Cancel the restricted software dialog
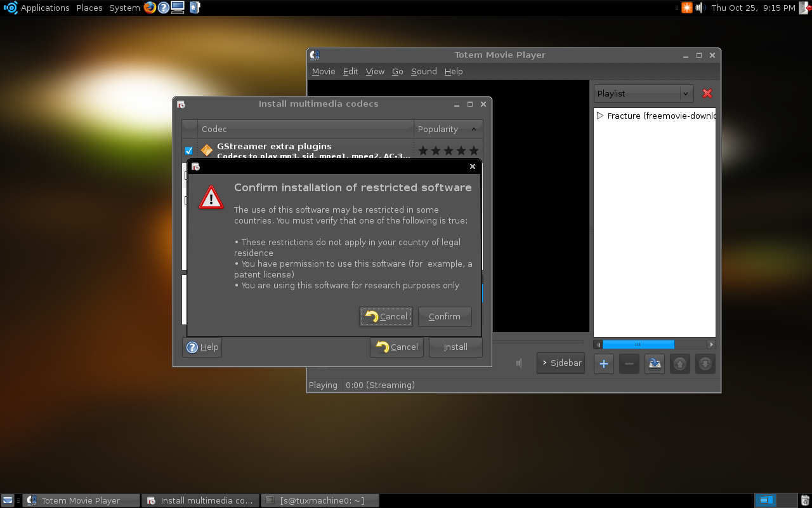 click(x=386, y=316)
